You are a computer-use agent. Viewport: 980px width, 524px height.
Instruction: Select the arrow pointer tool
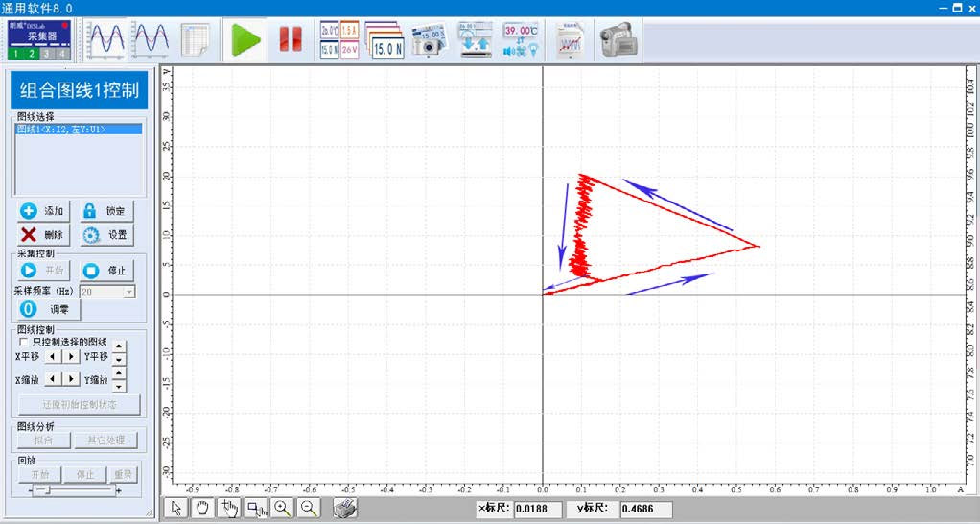[175, 509]
